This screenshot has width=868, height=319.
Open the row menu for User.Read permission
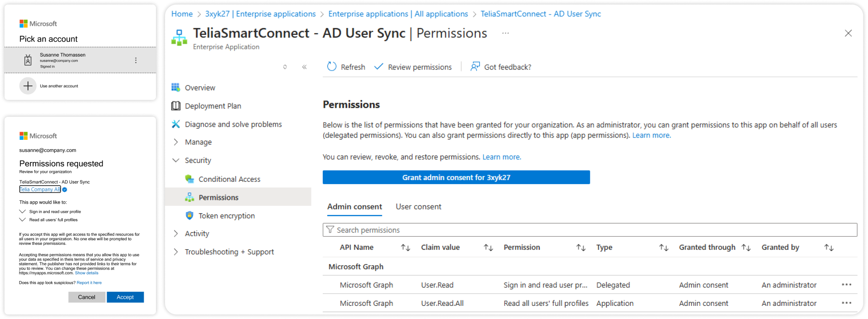coord(846,285)
